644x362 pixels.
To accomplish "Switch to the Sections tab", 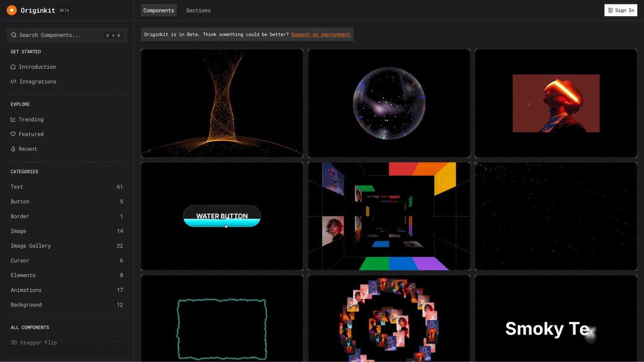I will (198, 11).
